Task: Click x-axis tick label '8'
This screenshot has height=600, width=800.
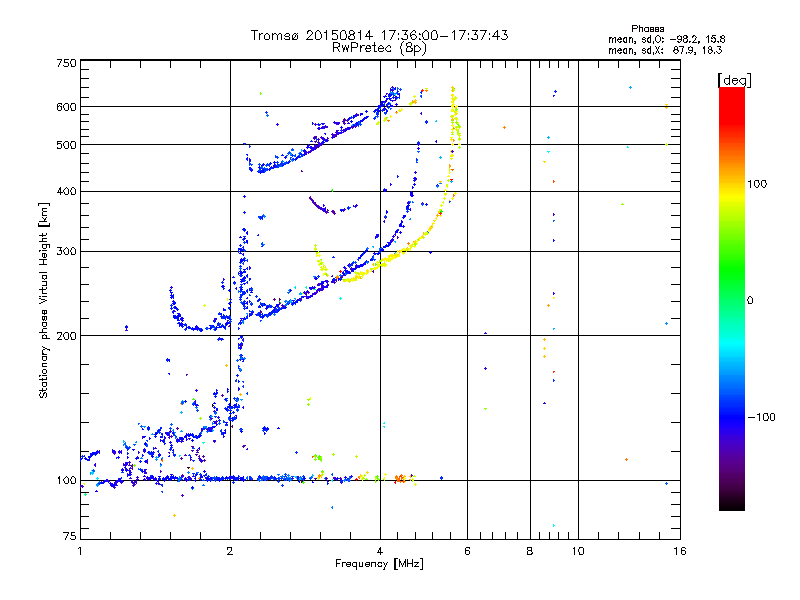Action: point(530,551)
